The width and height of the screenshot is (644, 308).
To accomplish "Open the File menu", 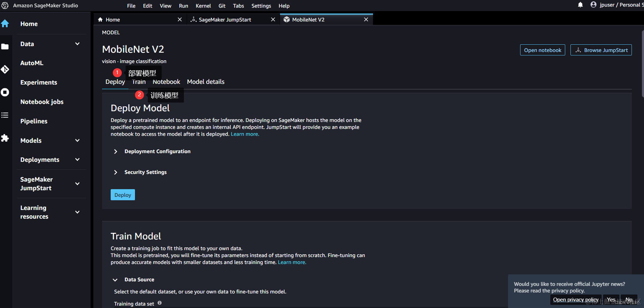I will pyautogui.click(x=131, y=6).
